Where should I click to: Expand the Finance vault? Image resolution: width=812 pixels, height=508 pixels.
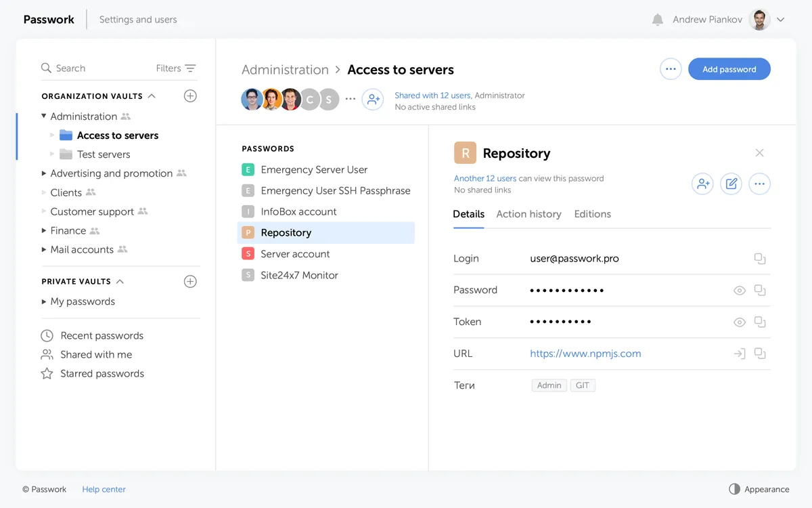click(44, 231)
